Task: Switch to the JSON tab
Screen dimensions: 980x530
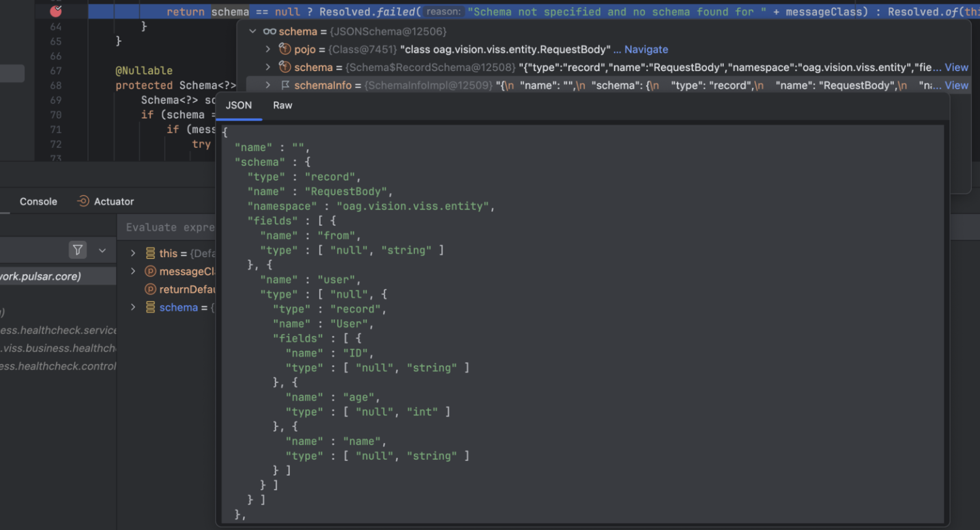Action: pos(238,105)
